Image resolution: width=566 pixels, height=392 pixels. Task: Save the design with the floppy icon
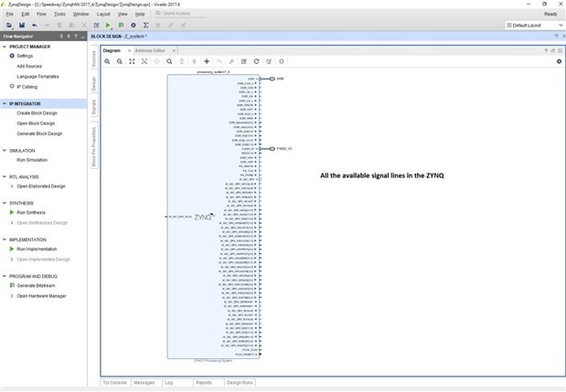click(x=22, y=26)
